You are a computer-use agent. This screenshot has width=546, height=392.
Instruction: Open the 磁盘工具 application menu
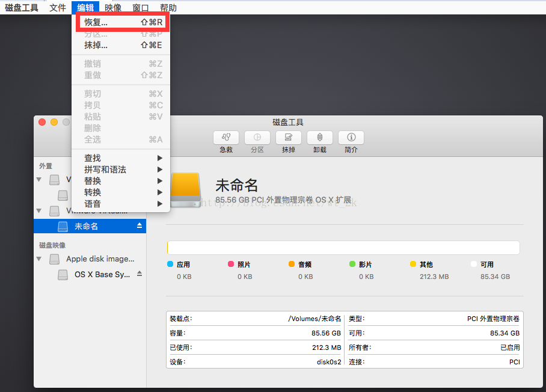coord(22,7)
